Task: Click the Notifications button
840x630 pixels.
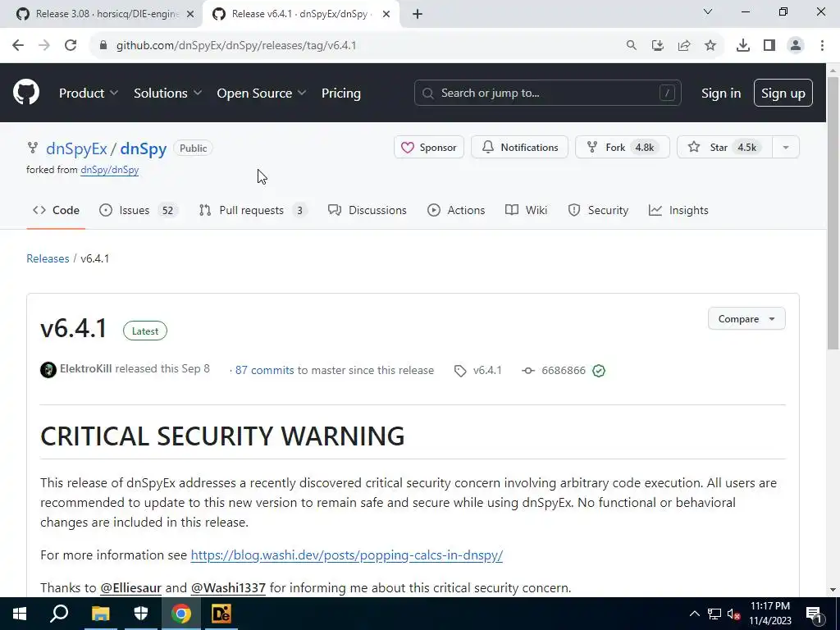Action: click(519, 148)
